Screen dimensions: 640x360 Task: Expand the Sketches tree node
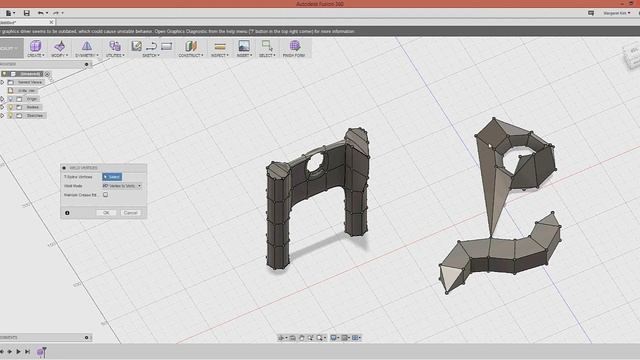coord(2,116)
